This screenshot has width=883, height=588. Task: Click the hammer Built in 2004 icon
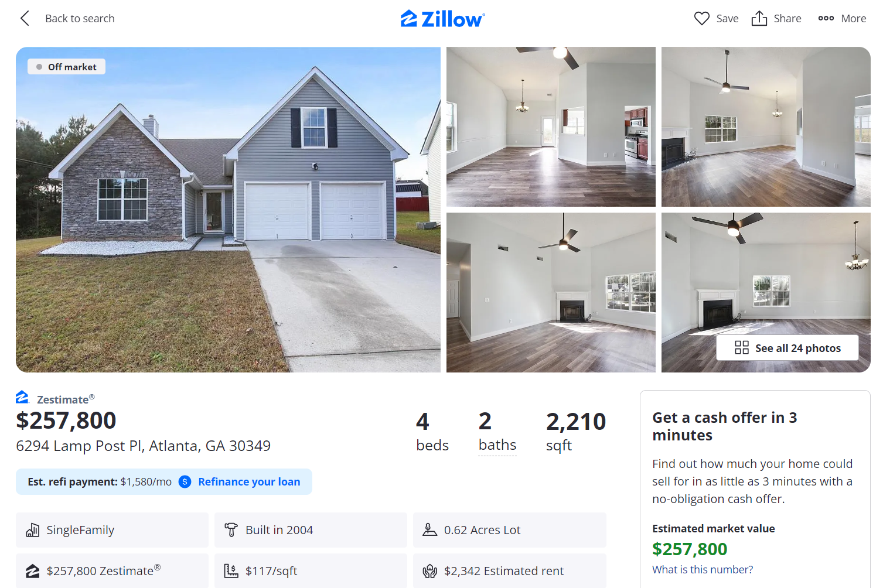click(x=231, y=530)
